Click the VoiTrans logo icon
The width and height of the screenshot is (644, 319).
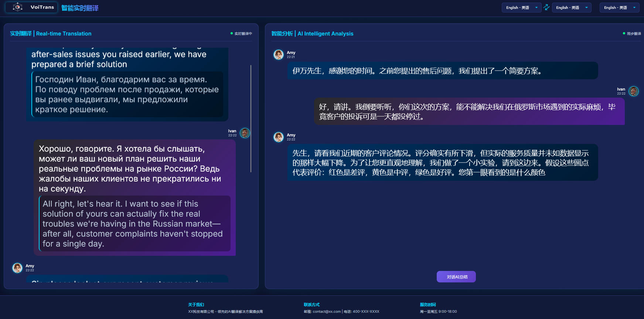[x=18, y=7]
